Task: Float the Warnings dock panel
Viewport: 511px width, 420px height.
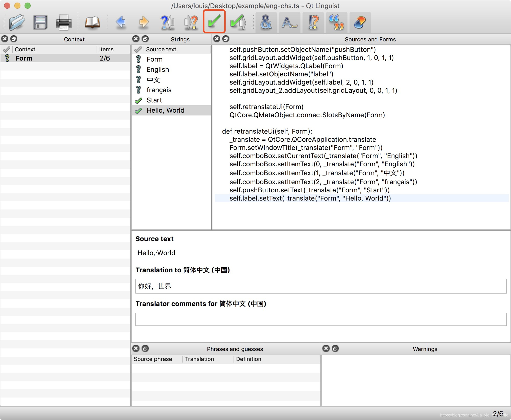Action: tap(335, 348)
